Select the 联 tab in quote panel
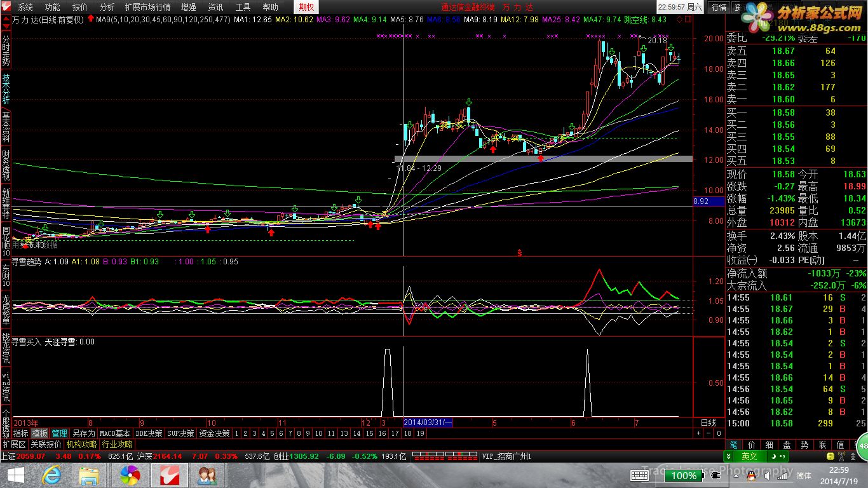The height and width of the screenshot is (488, 868). (823, 445)
